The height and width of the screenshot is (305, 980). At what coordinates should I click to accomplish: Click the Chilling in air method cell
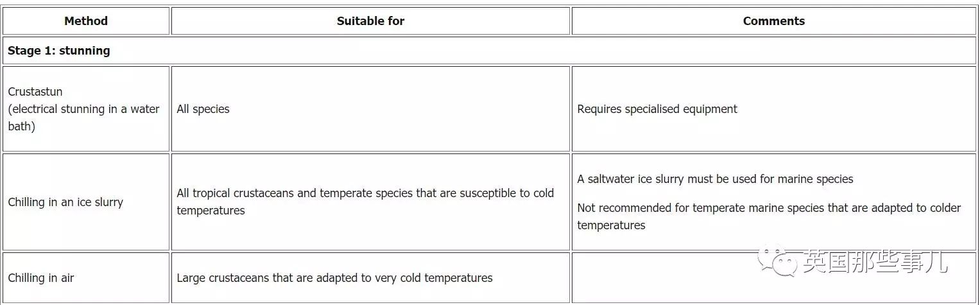point(86,278)
